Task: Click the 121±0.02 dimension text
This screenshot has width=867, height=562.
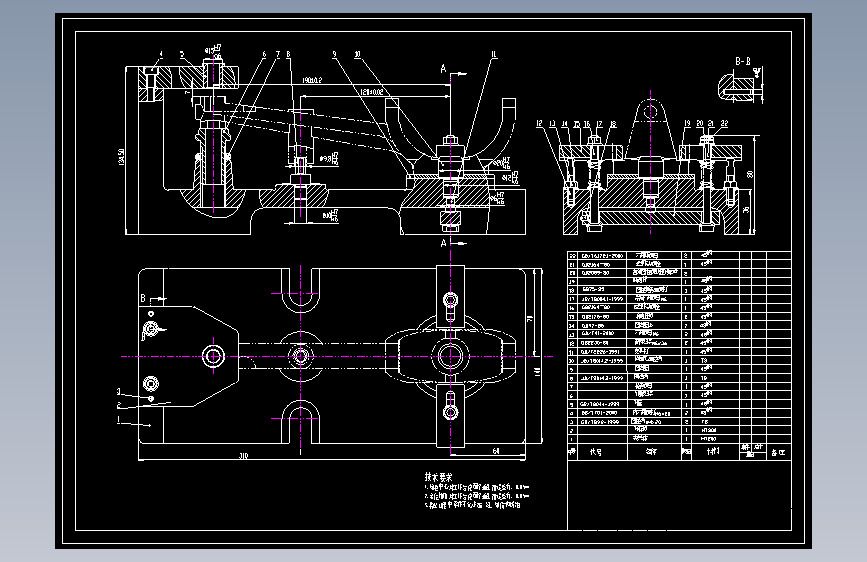Action: pyautogui.click(x=372, y=92)
